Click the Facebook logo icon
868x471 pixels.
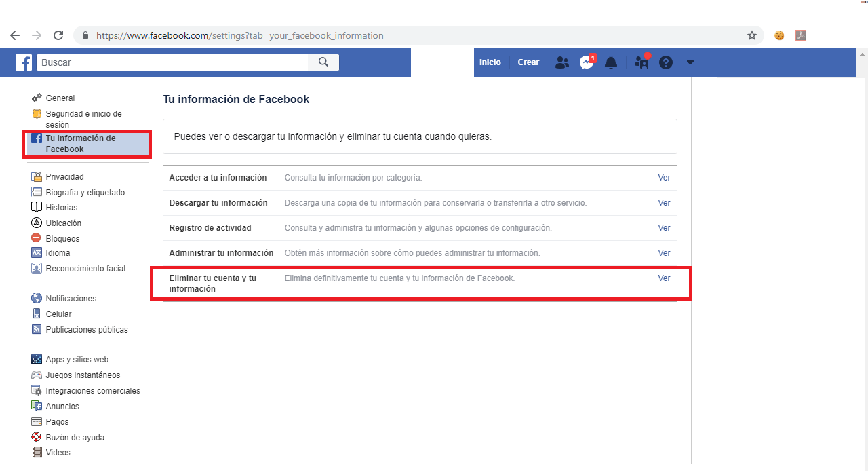click(24, 62)
